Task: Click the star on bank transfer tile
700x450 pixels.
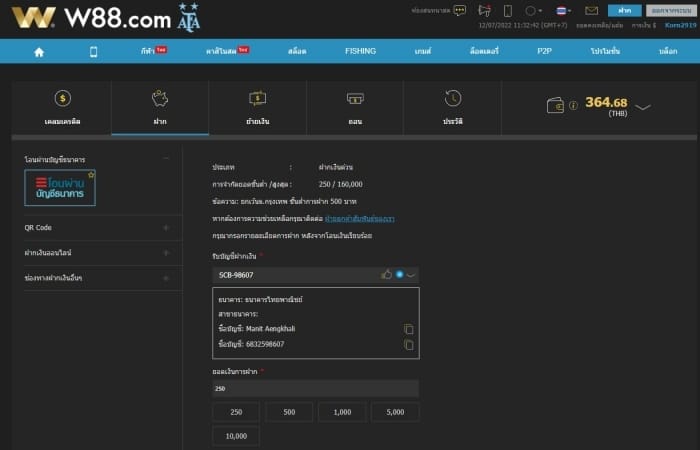Action: (91, 175)
